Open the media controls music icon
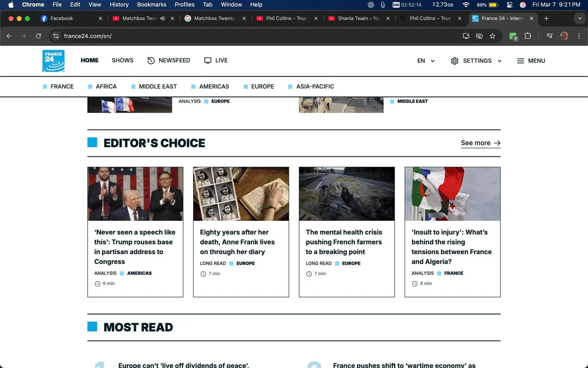 (x=549, y=36)
